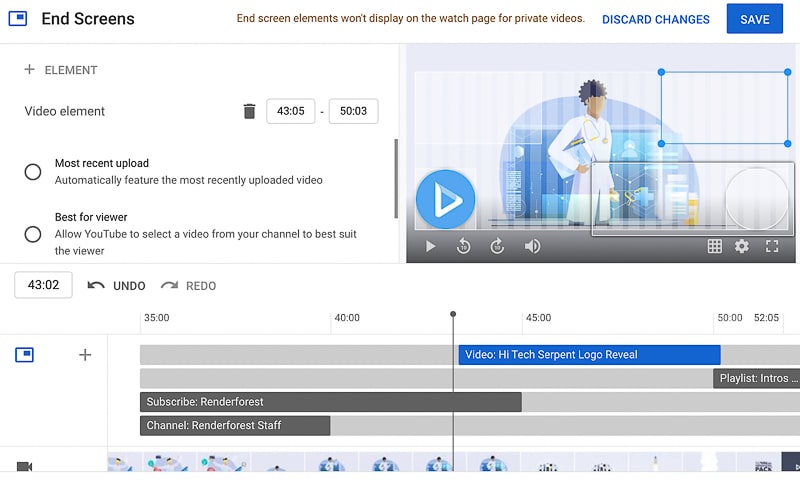Screen dimensions: 800x483
Task: Click the UNDO label
Action: click(x=129, y=286)
